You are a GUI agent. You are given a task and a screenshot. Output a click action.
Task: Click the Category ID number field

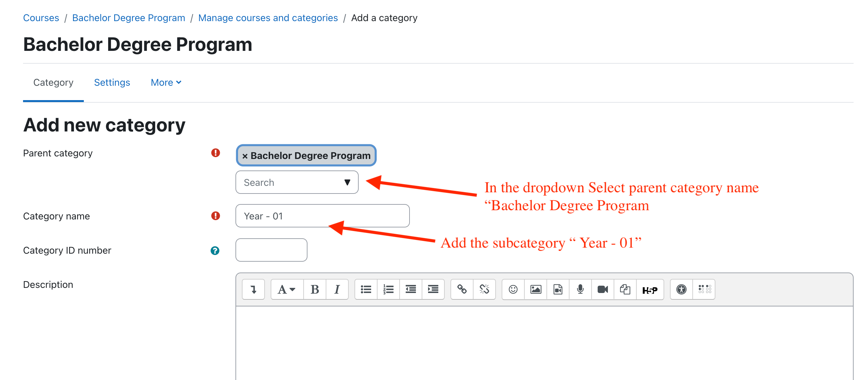tap(271, 250)
